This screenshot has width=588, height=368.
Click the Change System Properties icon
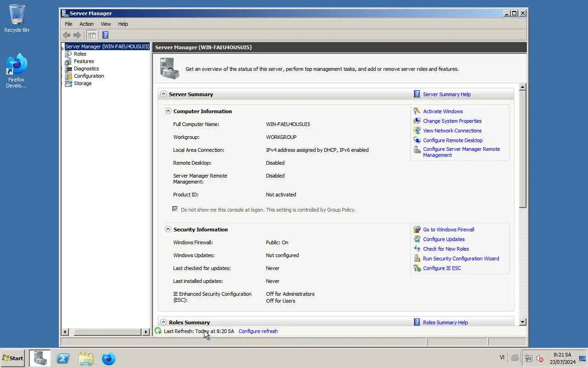pyautogui.click(x=417, y=121)
